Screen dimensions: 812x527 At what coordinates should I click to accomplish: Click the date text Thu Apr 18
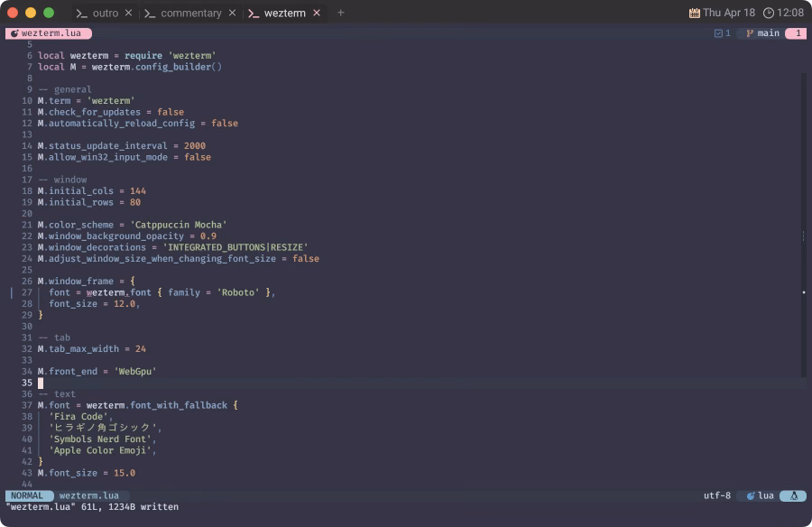(x=729, y=13)
